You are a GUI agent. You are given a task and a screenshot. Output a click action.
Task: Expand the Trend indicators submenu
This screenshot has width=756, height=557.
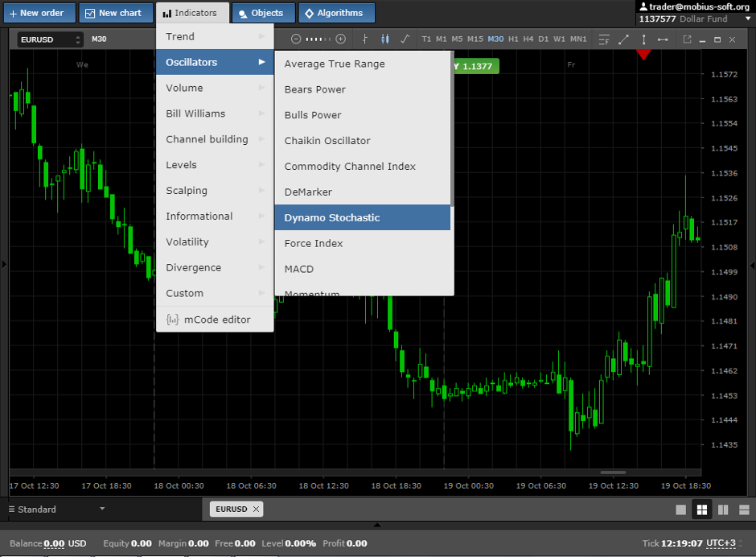(215, 37)
